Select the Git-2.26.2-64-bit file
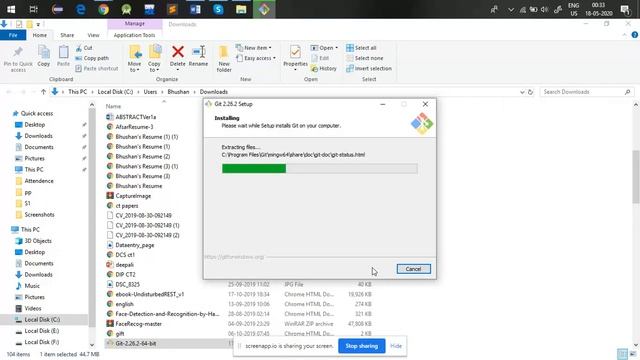Image resolution: width=640 pixels, height=360 pixels. 136,343
